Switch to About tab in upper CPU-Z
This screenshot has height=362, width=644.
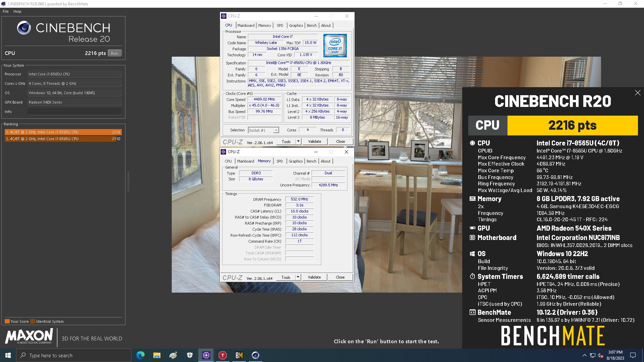pos(326,25)
